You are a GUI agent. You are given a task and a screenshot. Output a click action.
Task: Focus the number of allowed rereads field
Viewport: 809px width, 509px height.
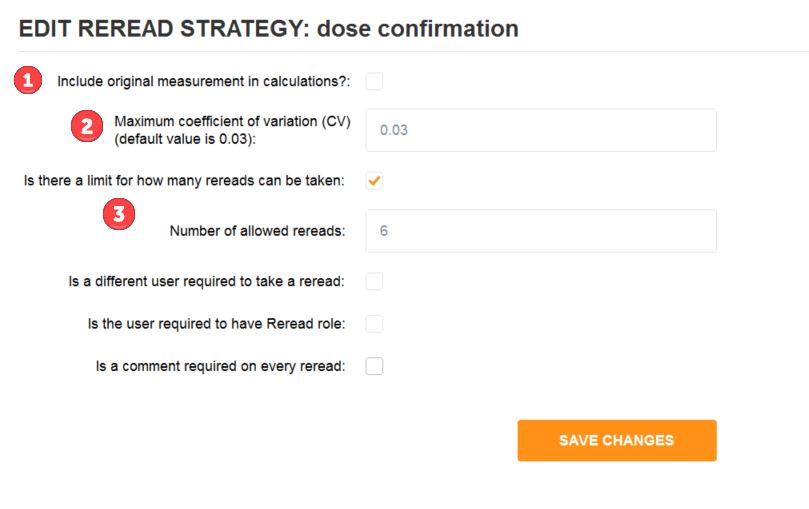(541, 231)
